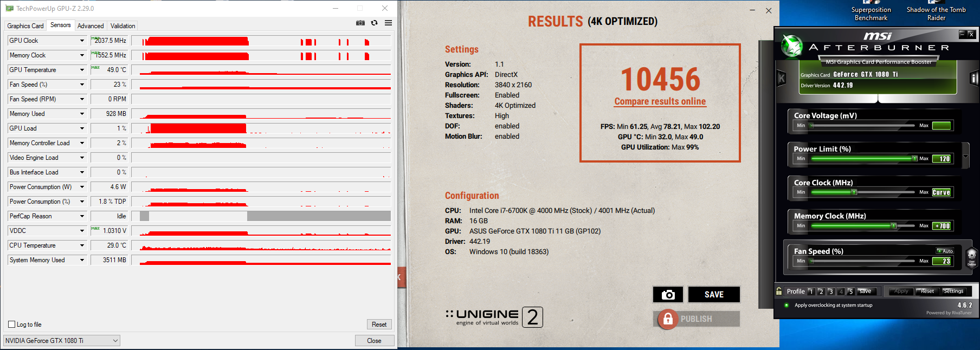980x350 pixels.
Task: Expand the System Memory Used sensor dropdown
Action: [x=82, y=260]
